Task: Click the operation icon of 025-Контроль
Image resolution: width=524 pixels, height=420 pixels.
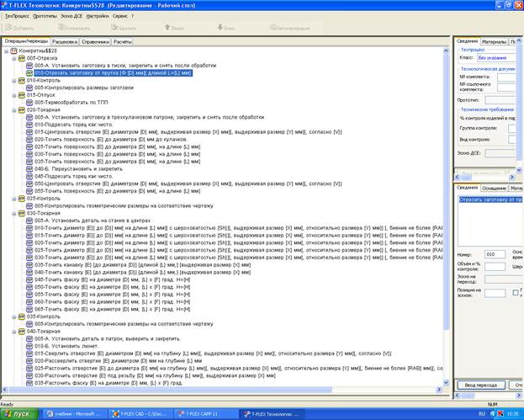Action: coord(22,199)
